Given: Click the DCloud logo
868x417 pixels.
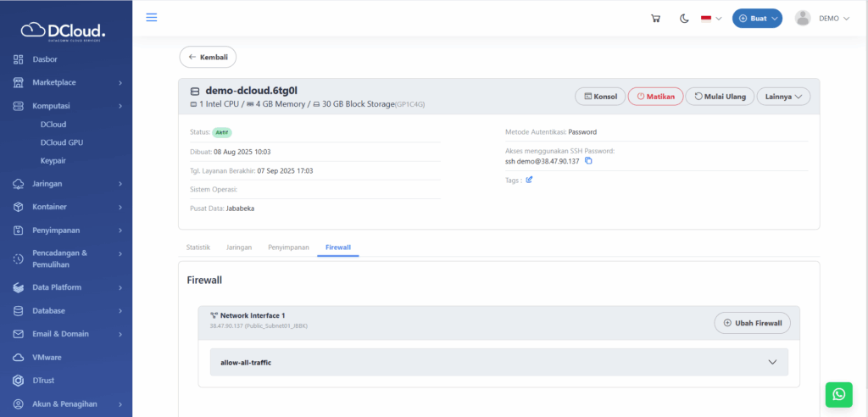Looking at the screenshot, I should click(66, 31).
